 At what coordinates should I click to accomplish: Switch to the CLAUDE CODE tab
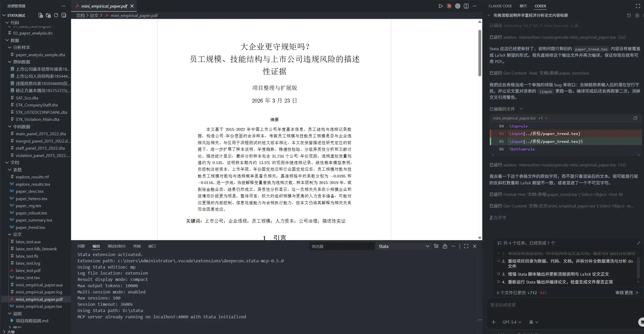500,6
